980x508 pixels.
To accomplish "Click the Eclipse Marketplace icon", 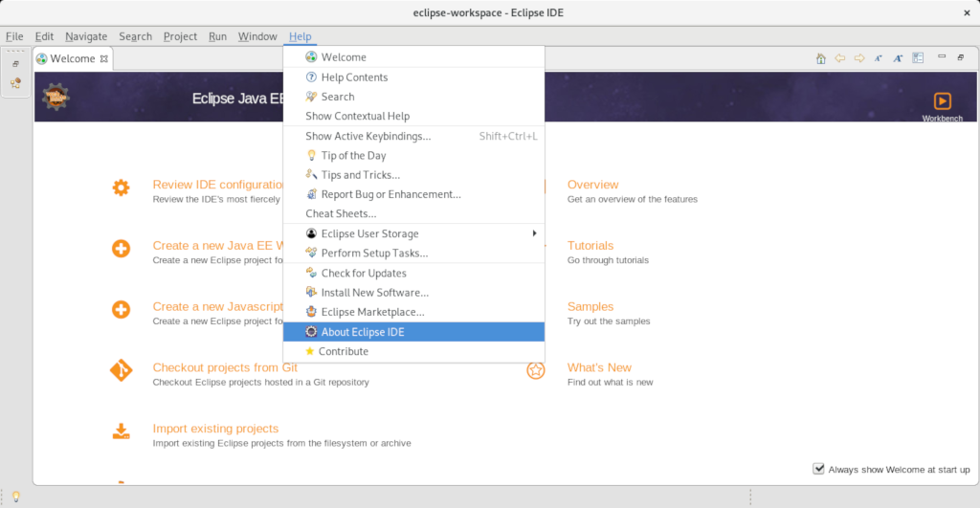I will pyautogui.click(x=311, y=311).
